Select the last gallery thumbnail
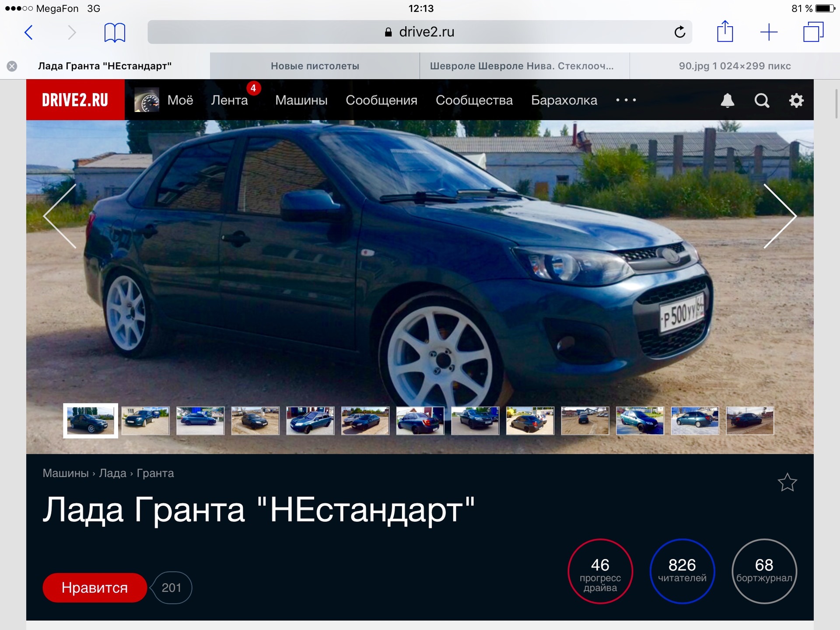 [x=750, y=420]
